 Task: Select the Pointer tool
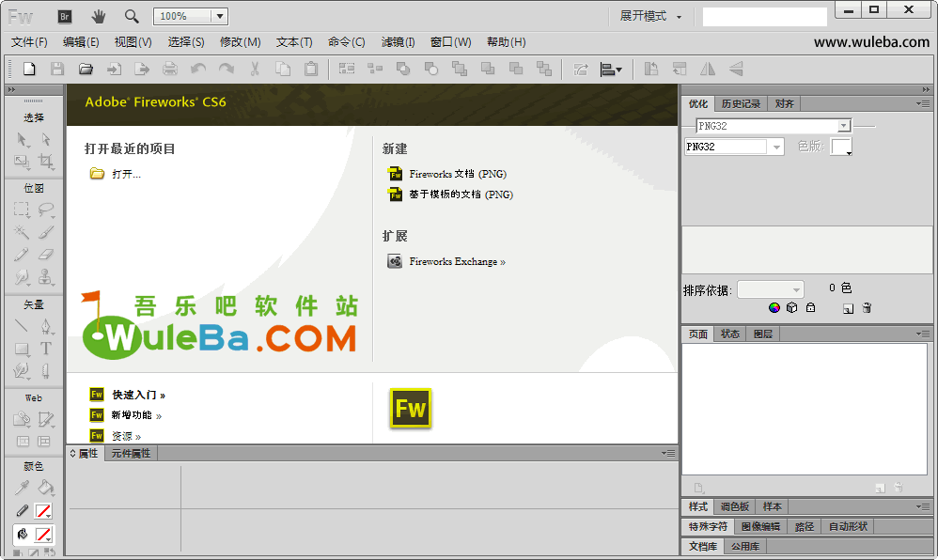(x=22, y=139)
